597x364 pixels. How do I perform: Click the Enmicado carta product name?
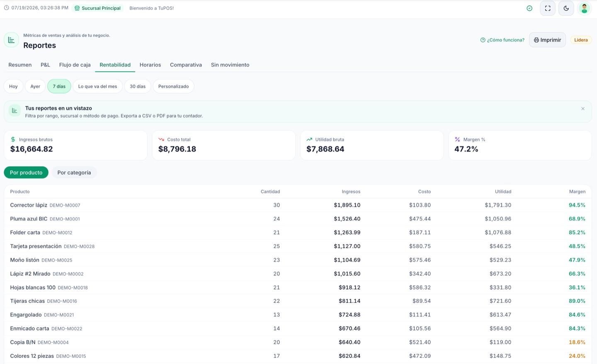[x=29, y=328]
